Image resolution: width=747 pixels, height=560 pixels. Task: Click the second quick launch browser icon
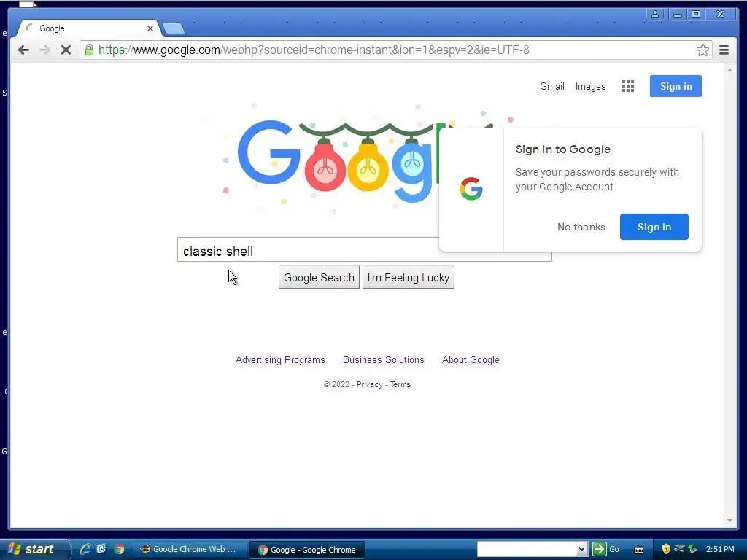101,549
